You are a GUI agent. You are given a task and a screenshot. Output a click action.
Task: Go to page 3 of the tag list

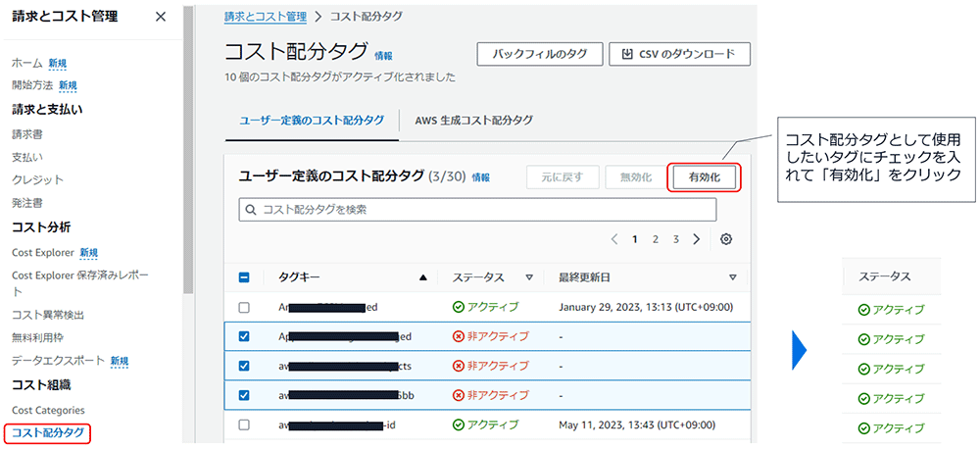click(x=675, y=239)
